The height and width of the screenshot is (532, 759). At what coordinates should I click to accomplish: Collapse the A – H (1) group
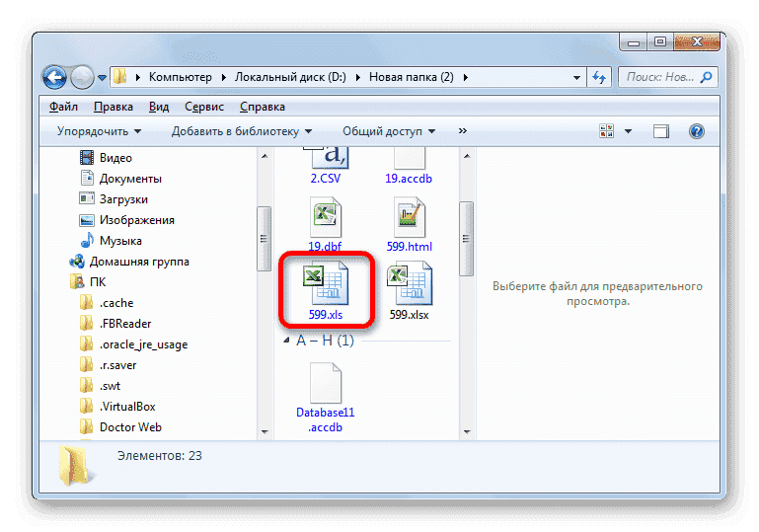point(286,341)
